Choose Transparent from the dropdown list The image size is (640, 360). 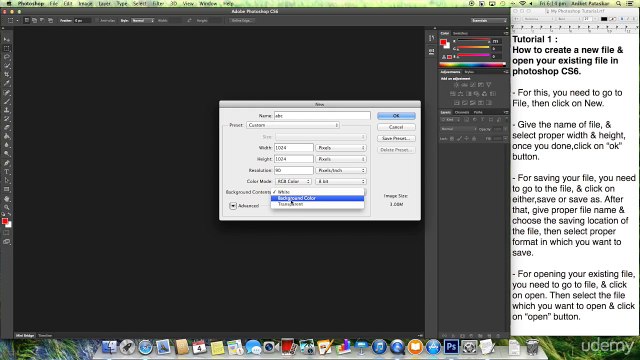[x=317, y=204]
